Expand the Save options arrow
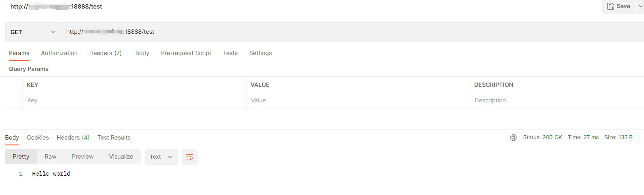The width and height of the screenshot is (644, 195). (x=641, y=6)
